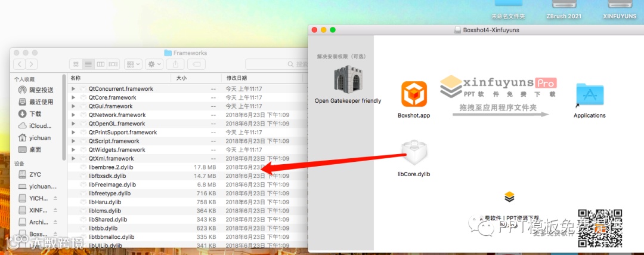This screenshot has height=255, width=644.
Task: Open the XINFUYUNS desktop drive
Action: [620, 10]
